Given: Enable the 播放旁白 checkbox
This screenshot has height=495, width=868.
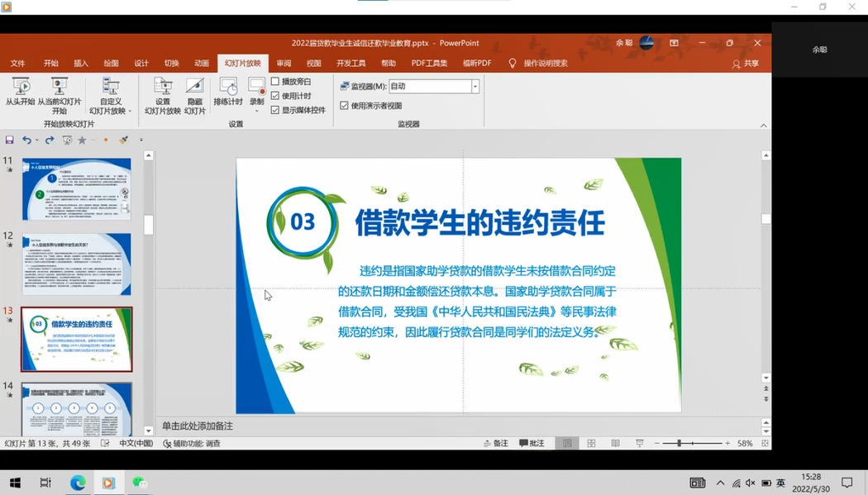Looking at the screenshot, I should click(x=275, y=82).
